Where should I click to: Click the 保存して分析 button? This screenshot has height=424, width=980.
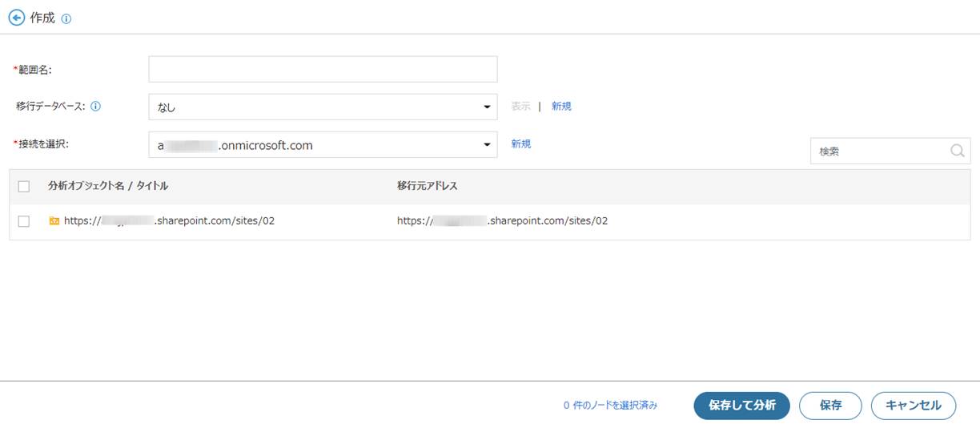742,406
